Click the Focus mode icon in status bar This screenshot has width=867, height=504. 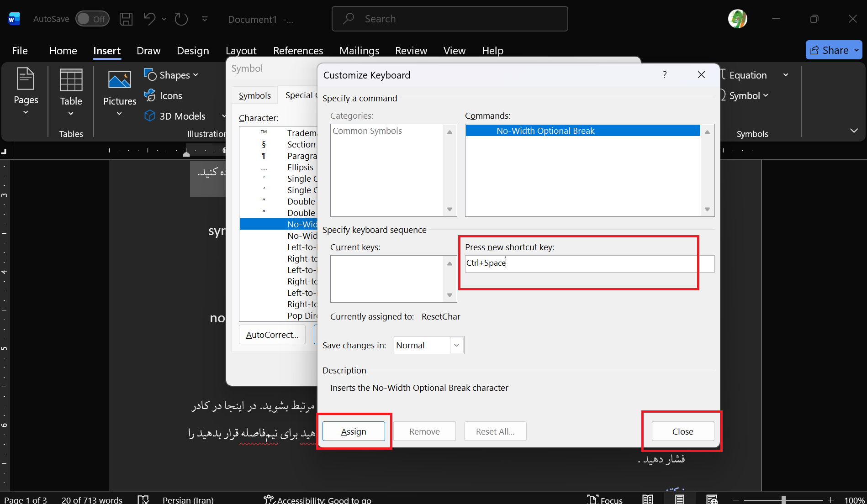coord(592,499)
